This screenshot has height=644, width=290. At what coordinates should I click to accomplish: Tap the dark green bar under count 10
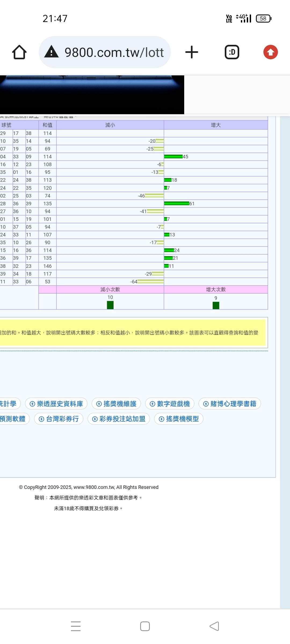pyautogui.click(x=110, y=305)
